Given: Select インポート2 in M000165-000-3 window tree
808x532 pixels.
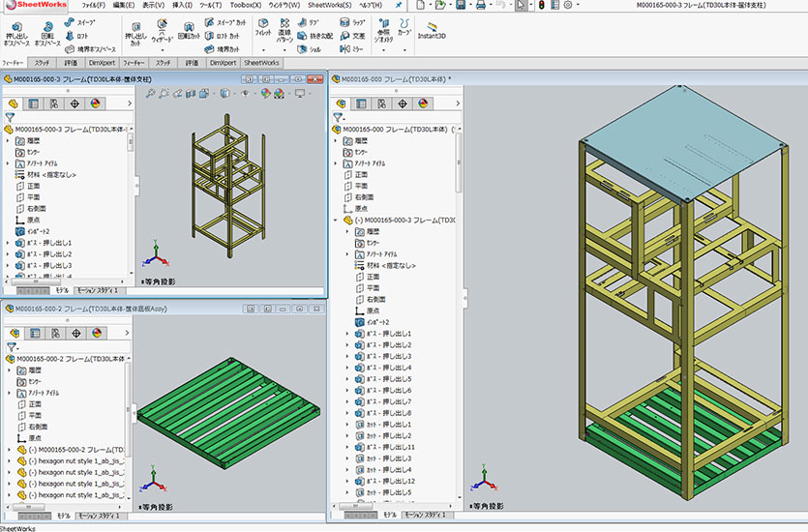Looking at the screenshot, I should click(x=33, y=231).
